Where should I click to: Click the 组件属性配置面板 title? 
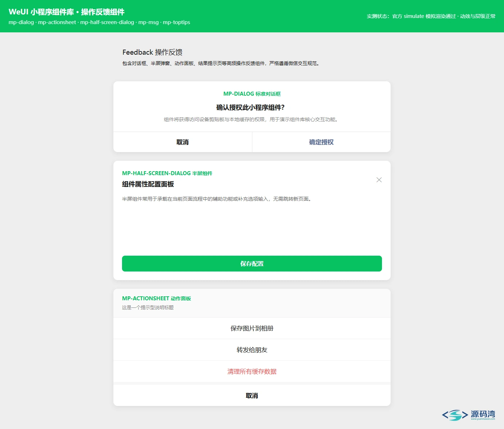(x=148, y=184)
